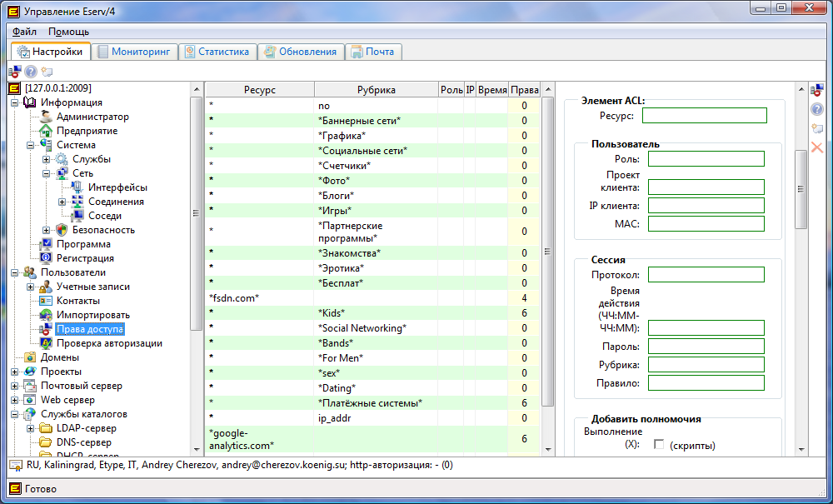Click the ACL form panel's scrollbar thumb
This screenshot has height=504, width=833.
pos(801,189)
